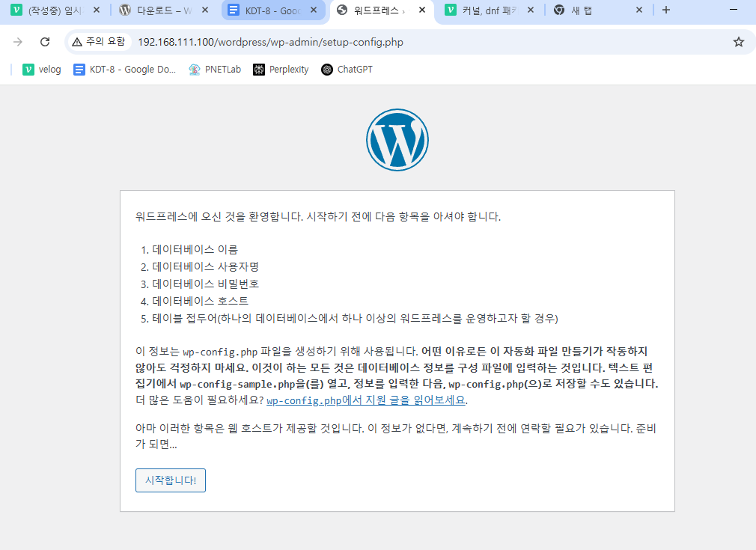Click the velog bookmark favicon
This screenshot has width=756, height=550.
click(28, 70)
